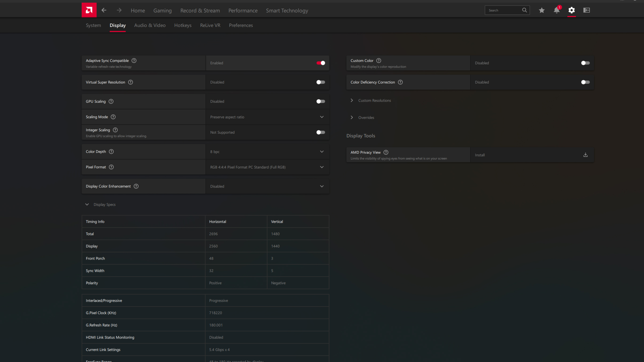Expand the Custom Resolutions section

[x=374, y=100]
